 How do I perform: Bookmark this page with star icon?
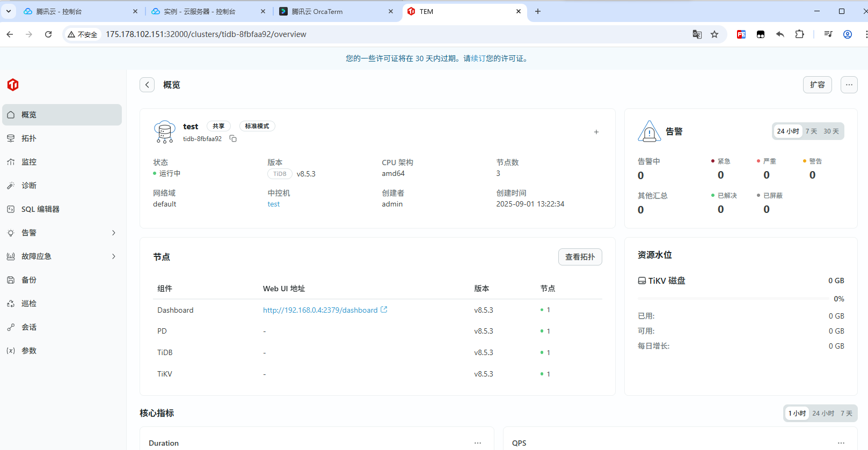pos(714,34)
